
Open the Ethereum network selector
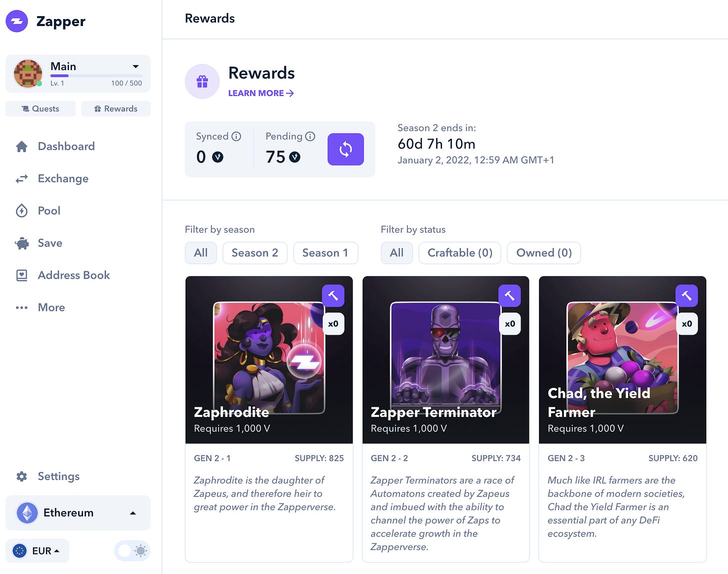[x=78, y=513]
